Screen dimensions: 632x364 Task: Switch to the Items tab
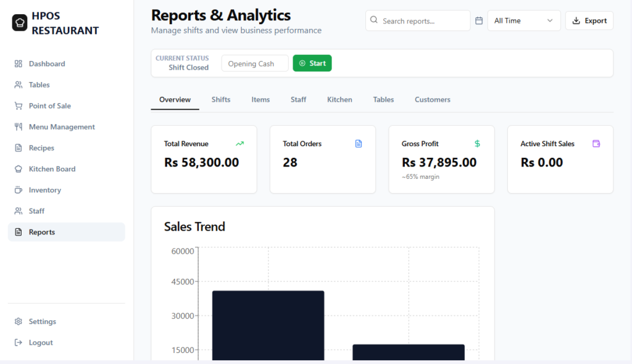pos(260,99)
